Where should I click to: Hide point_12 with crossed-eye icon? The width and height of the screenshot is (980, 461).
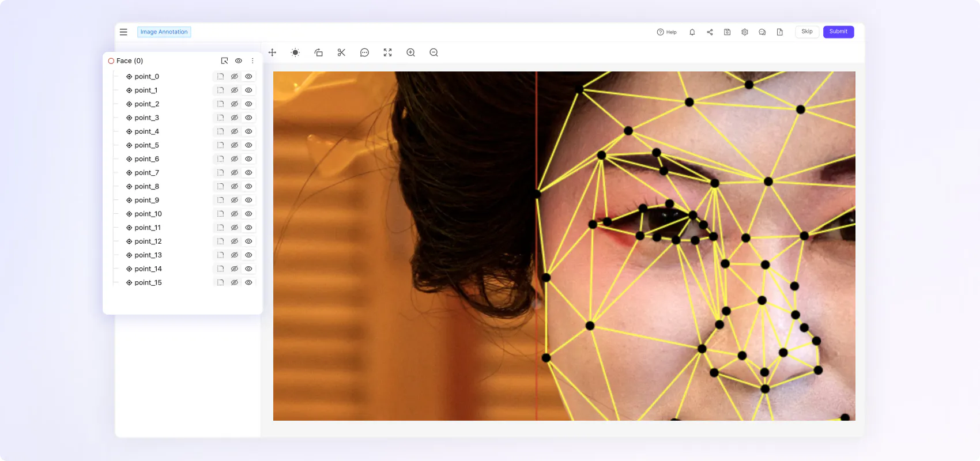click(235, 241)
